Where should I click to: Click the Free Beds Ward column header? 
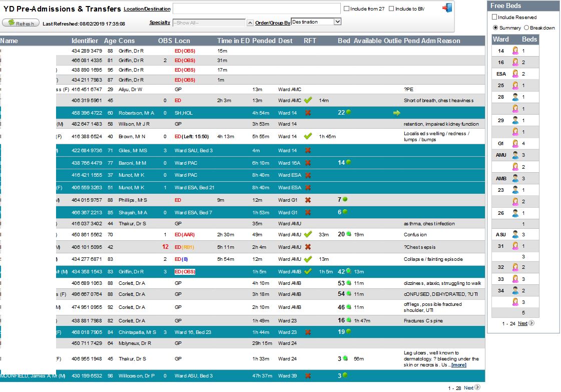[x=501, y=40]
